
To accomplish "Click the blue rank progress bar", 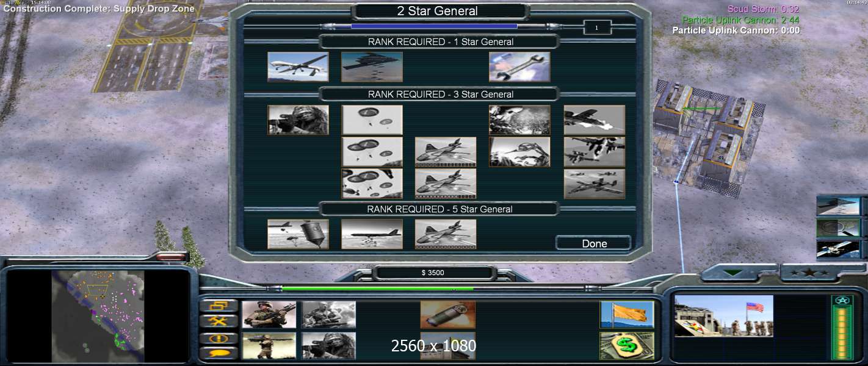I will click(434, 26).
